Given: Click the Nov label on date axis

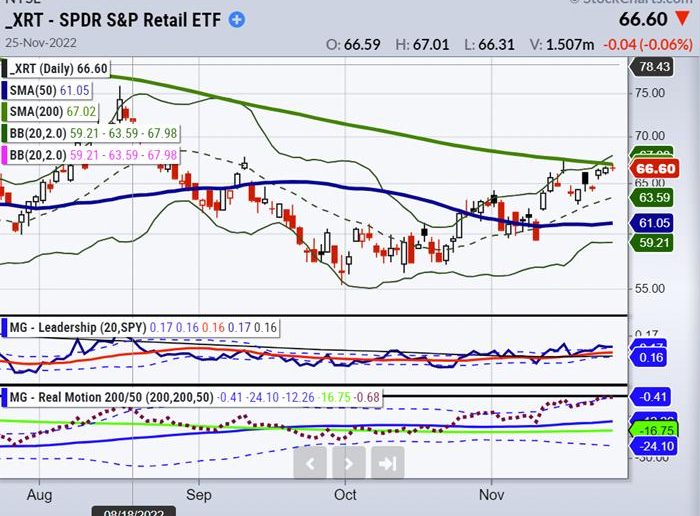Looking at the screenshot, I should pos(492,495).
